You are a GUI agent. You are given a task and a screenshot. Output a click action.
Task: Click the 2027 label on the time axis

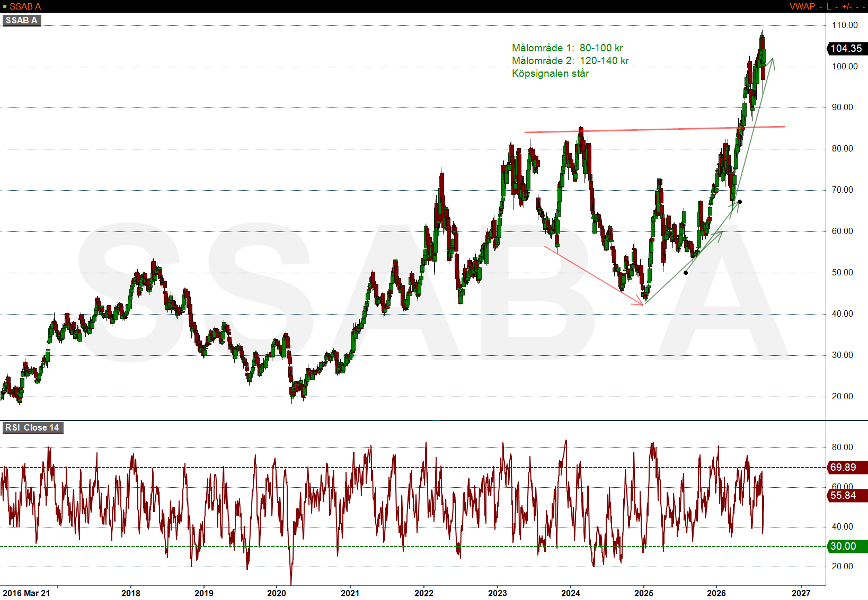tap(801, 593)
